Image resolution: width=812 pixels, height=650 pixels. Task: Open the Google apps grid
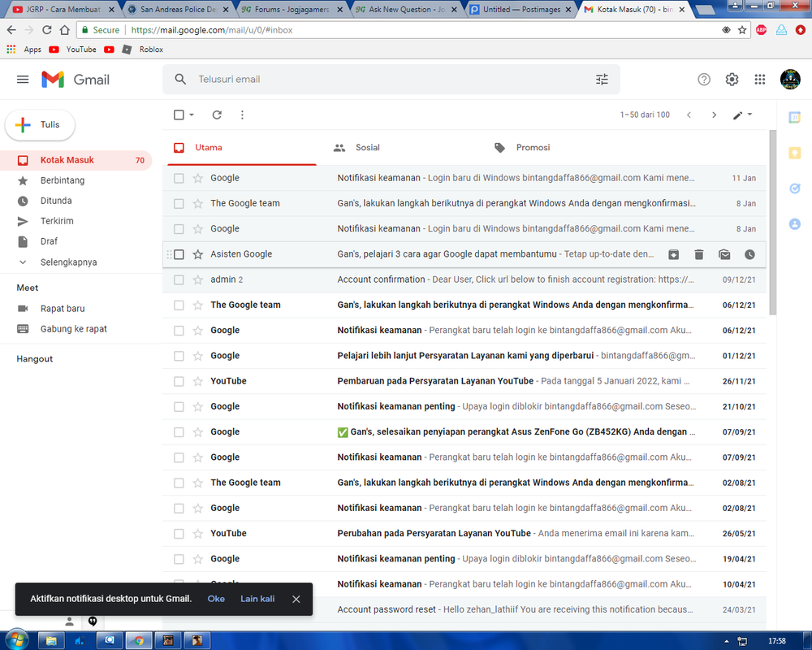pos(760,80)
